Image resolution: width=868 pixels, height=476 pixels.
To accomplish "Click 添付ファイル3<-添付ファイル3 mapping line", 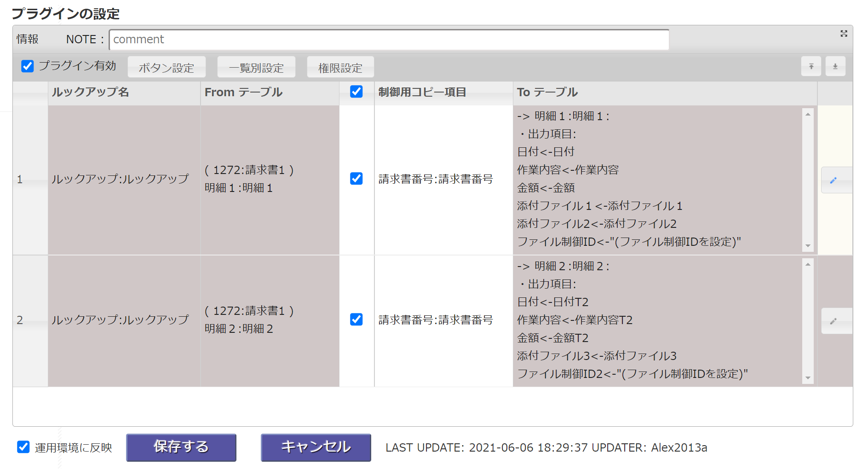I will click(597, 356).
